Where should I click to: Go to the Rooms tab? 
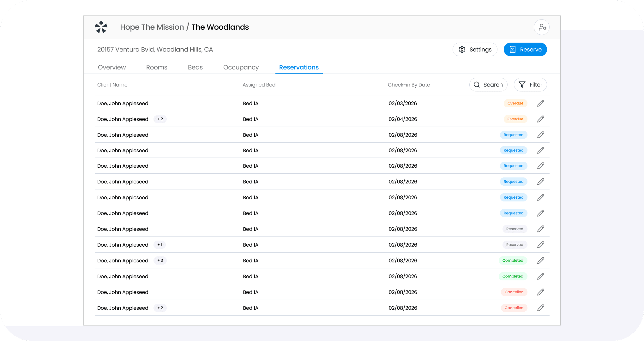click(157, 67)
